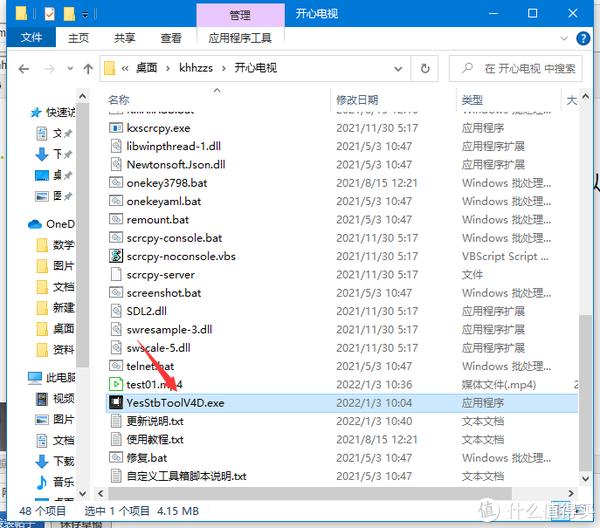Select swresample-3.dll file icon
Image resolution: width=600 pixels, height=528 pixels.
click(116, 329)
